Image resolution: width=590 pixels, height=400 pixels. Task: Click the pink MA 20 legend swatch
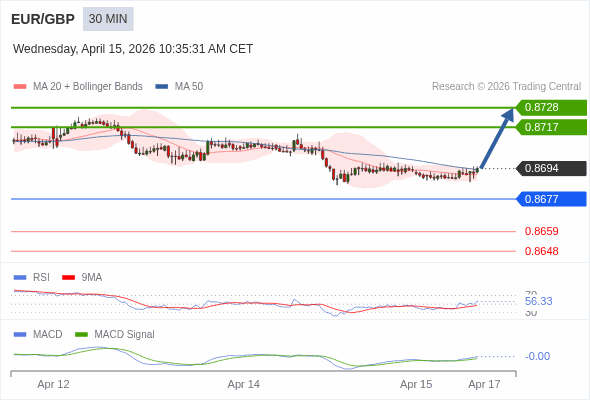(x=20, y=87)
